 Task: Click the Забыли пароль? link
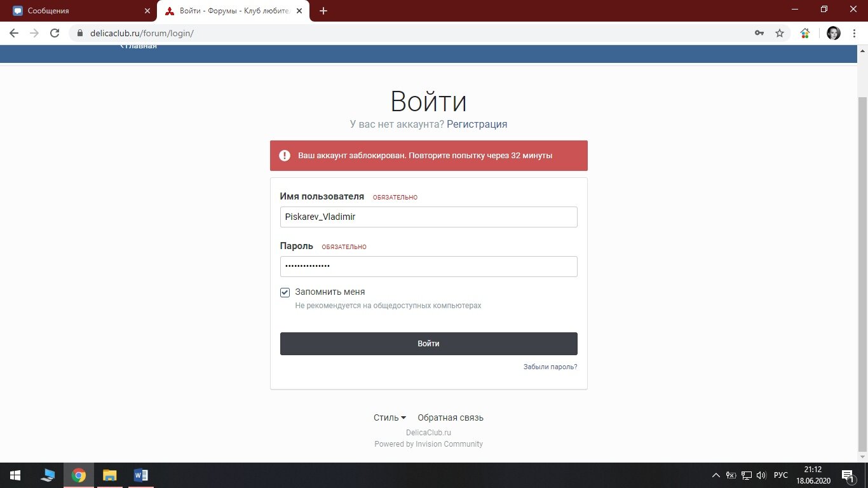tap(550, 367)
